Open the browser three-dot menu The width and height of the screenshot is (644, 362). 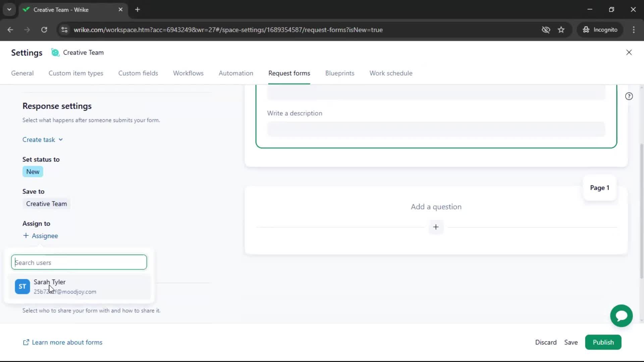pos(634,30)
